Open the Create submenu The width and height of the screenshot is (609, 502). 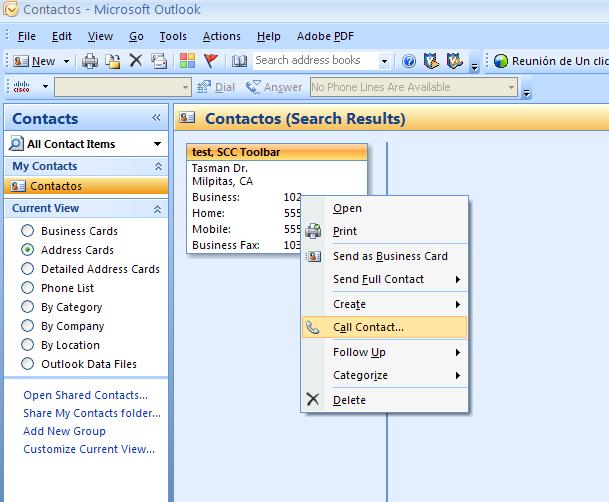tap(385, 304)
